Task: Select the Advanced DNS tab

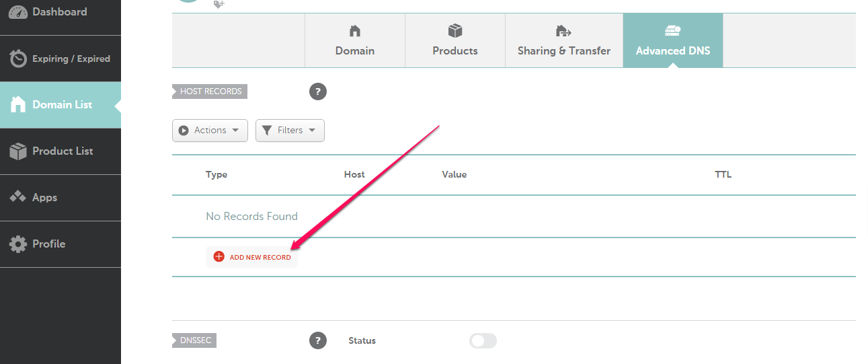Action: 673,42
